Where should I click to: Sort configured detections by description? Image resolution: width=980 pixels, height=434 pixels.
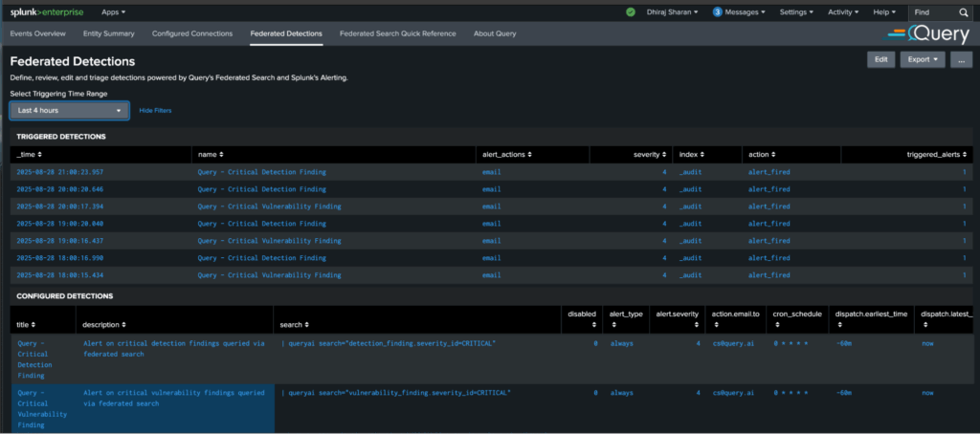[x=103, y=325]
